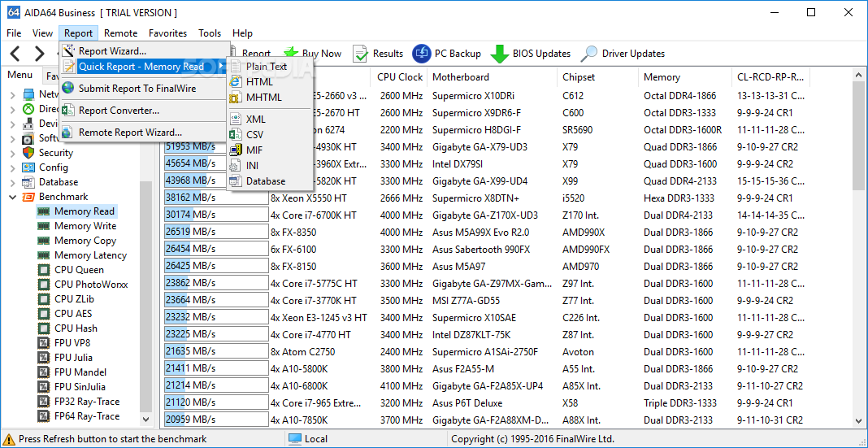The width and height of the screenshot is (868, 448).
Task: Choose Report Wizard menu entry
Action: (x=144, y=51)
